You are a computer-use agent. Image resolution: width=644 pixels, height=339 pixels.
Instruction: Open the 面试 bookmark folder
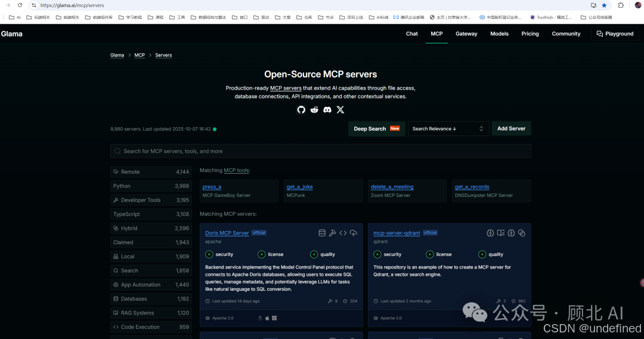coord(262,17)
